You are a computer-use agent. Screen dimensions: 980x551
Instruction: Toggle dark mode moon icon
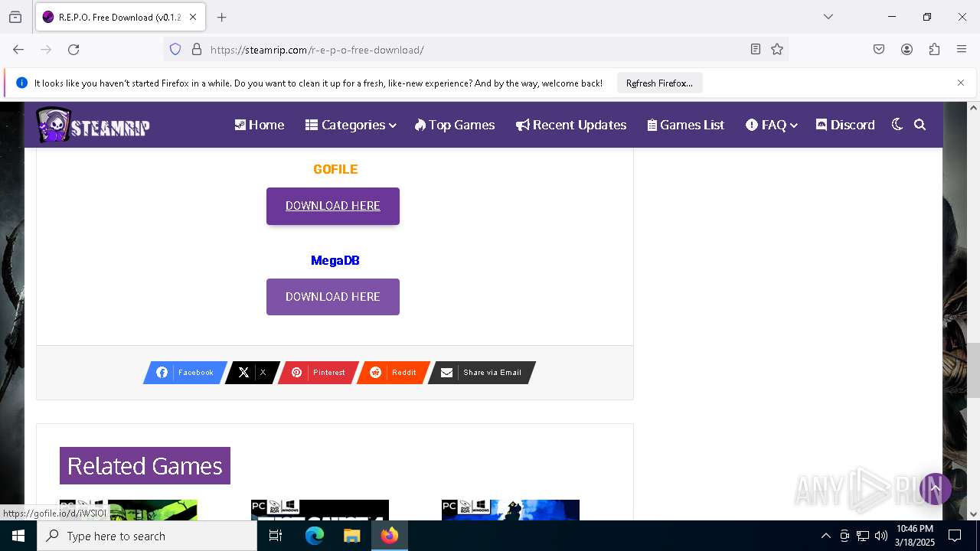pyautogui.click(x=897, y=125)
